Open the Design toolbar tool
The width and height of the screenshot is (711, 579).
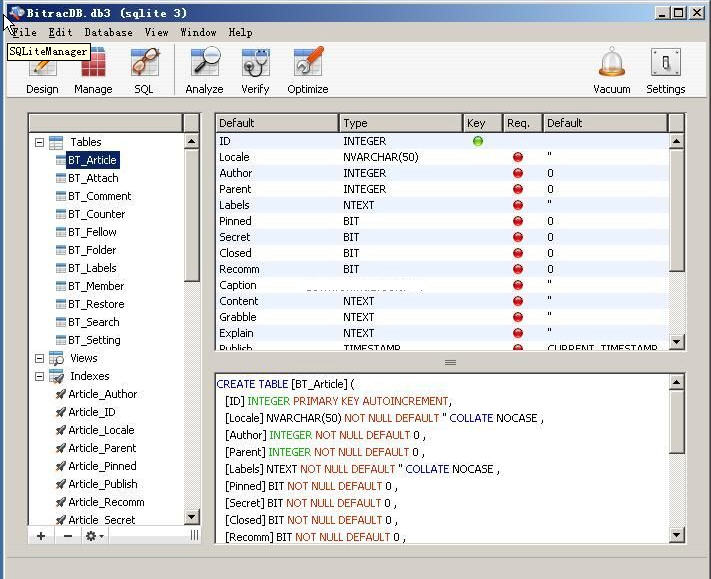(x=42, y=70)
